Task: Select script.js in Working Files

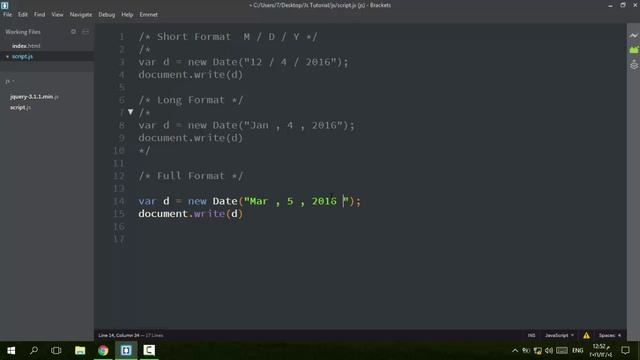Action: (x=22, y=56)
